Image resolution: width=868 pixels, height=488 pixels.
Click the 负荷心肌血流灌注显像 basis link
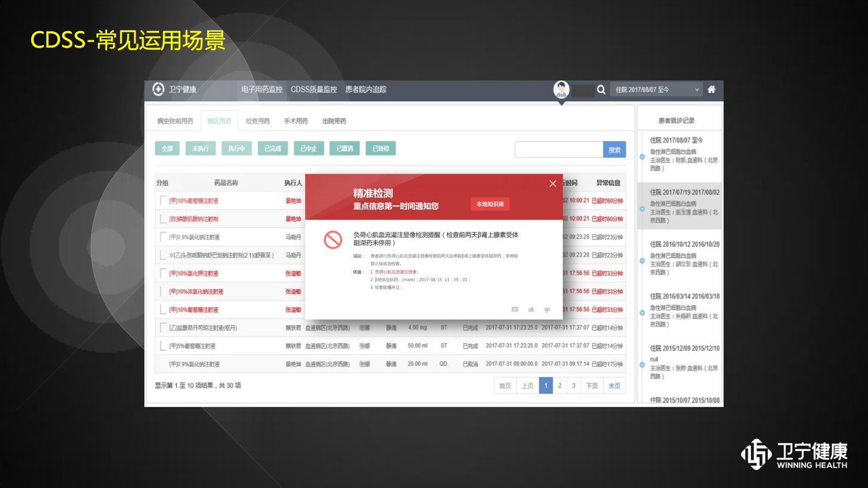click(x=395, y=272)
